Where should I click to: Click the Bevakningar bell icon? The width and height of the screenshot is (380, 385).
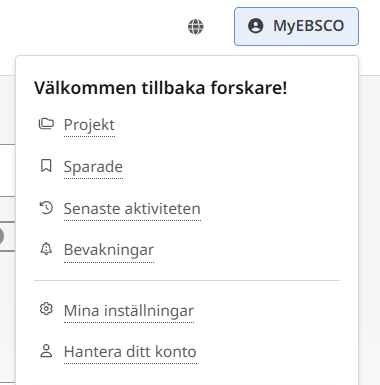click(x=46, y=249)
